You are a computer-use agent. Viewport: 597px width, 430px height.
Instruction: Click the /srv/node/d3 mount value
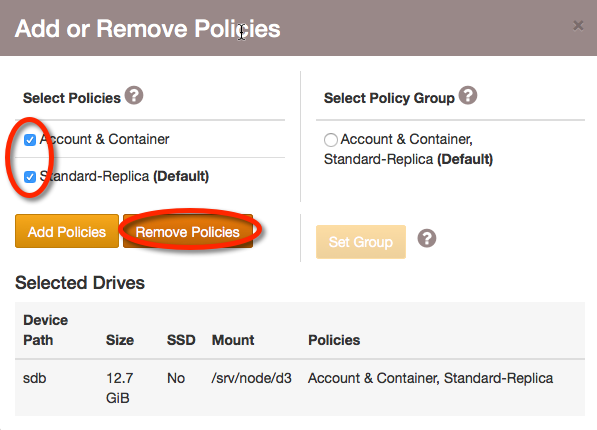tap(252, 378)
